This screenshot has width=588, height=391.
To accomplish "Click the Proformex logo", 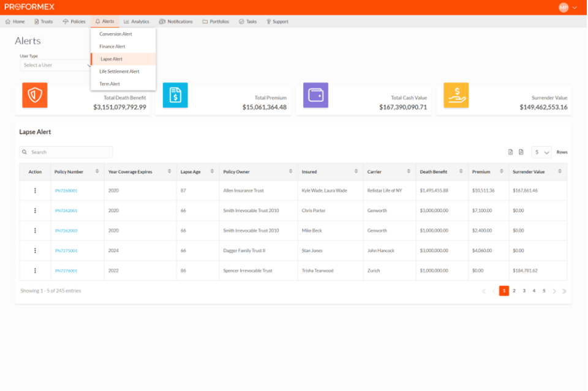I will click(x=29, y=7).
